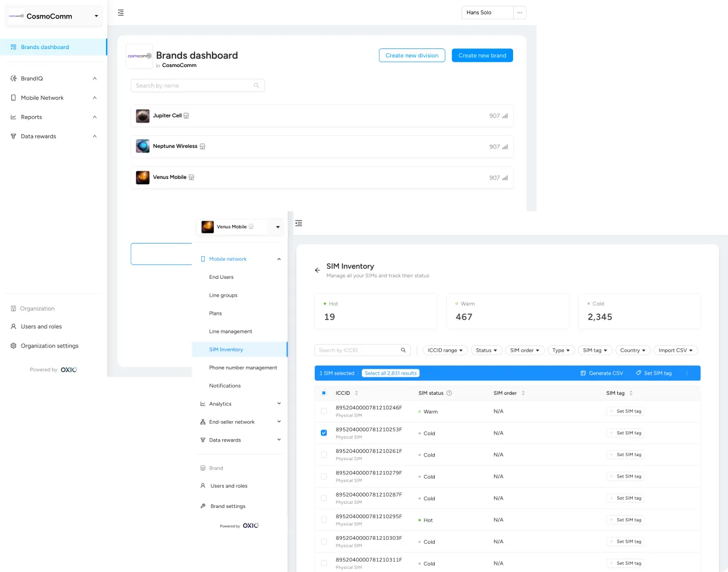Check the box for ICCID ending 10287F
728x572 pixels.
(x=324, y=498)
